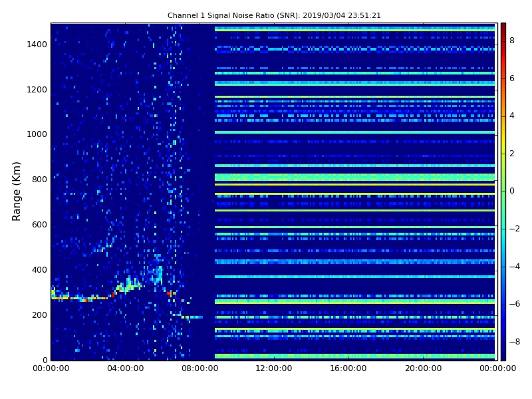Click the colorbar label 2
The image size is (532, 399).
(512, 154)
